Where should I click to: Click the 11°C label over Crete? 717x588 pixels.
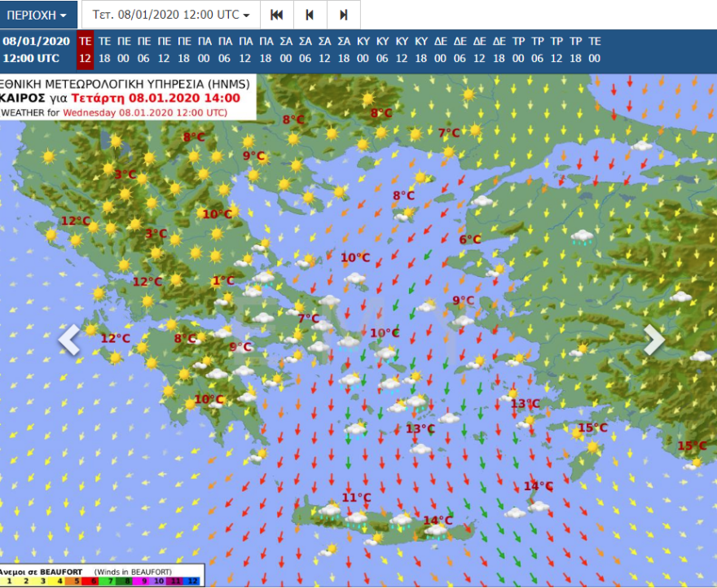point(356,497)
